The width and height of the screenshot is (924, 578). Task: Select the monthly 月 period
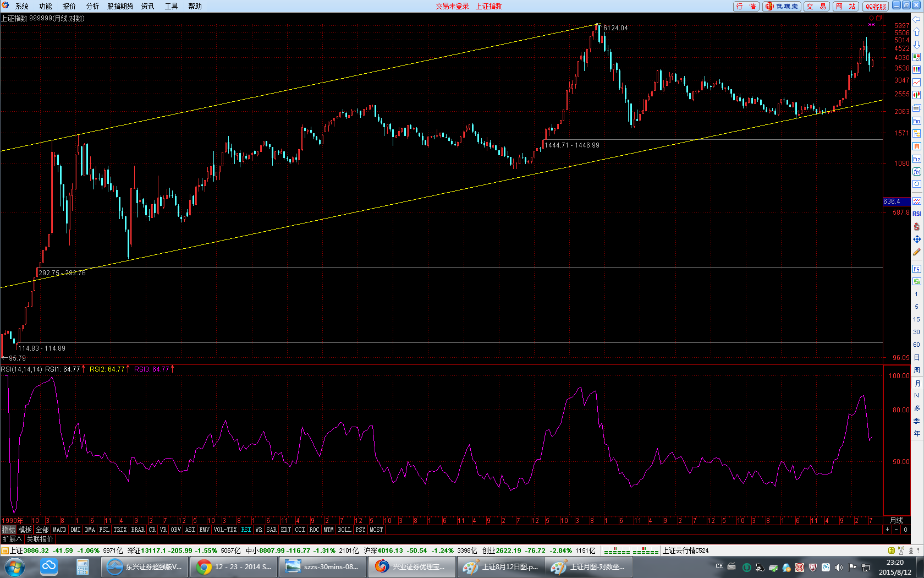916,383
